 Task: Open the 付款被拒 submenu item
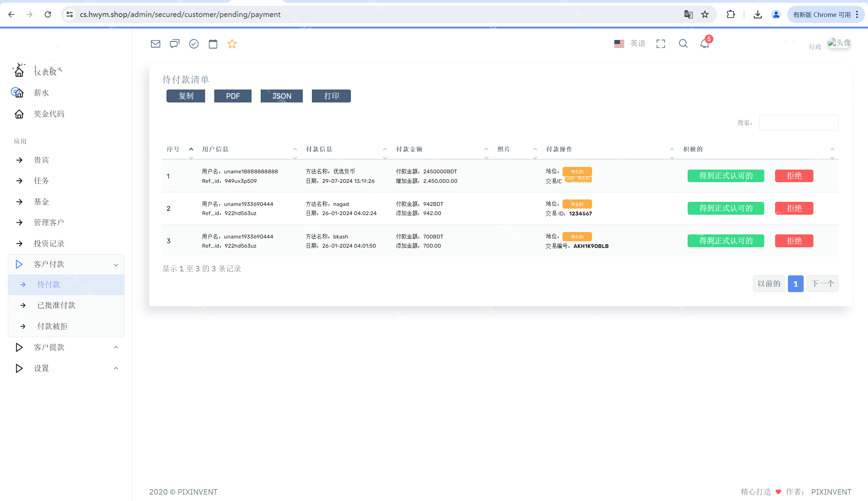(52, 326)
